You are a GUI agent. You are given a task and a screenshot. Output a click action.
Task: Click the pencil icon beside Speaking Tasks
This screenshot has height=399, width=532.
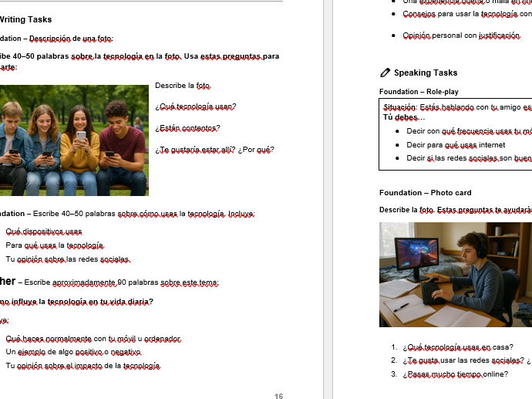(385, 73)
